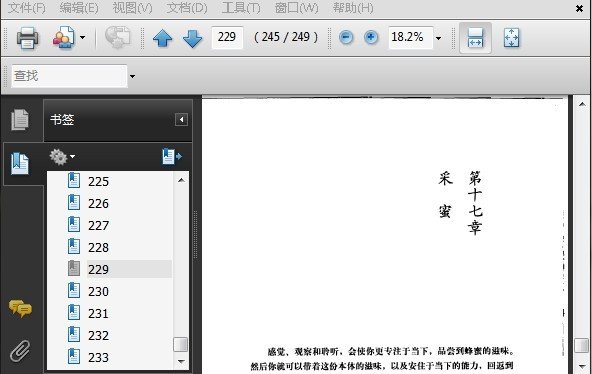Open the 工具(T) menu
592x374 pixels.
pyautogui.click(x=241, y=8)
